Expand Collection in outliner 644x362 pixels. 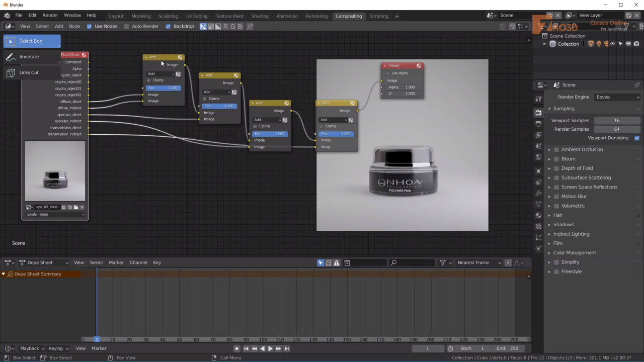point(544,44)
